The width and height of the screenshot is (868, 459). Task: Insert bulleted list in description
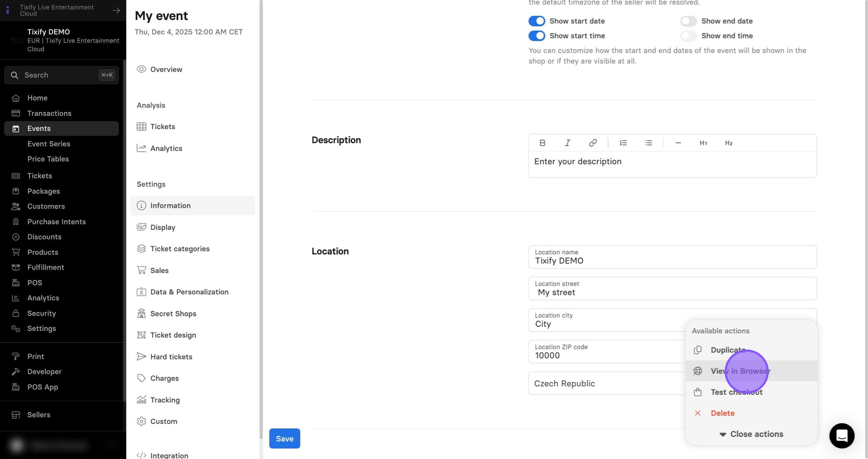tap(649, 143)
